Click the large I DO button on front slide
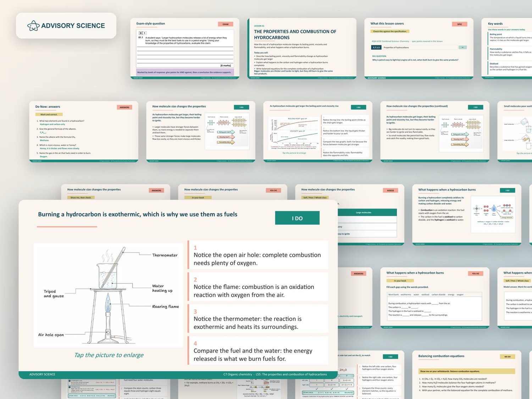Screen dimensions: 532x399 click(297, 218)
